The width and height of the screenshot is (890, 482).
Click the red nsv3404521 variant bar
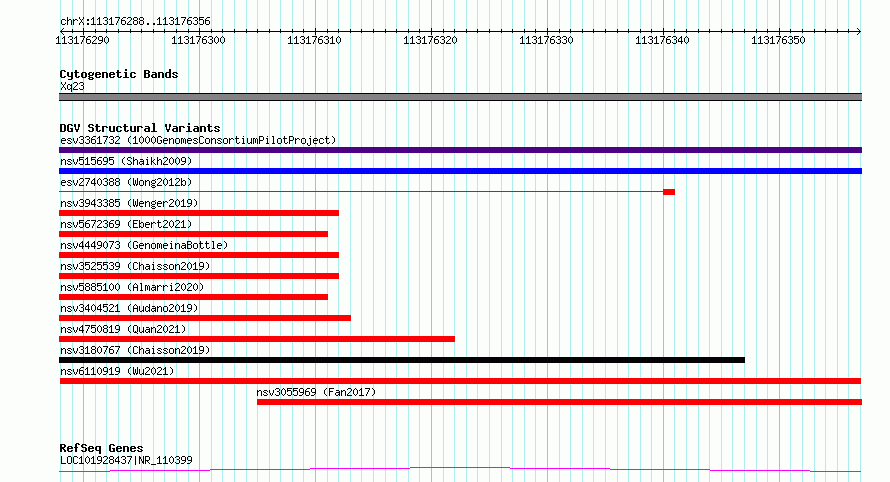point(205,318)
